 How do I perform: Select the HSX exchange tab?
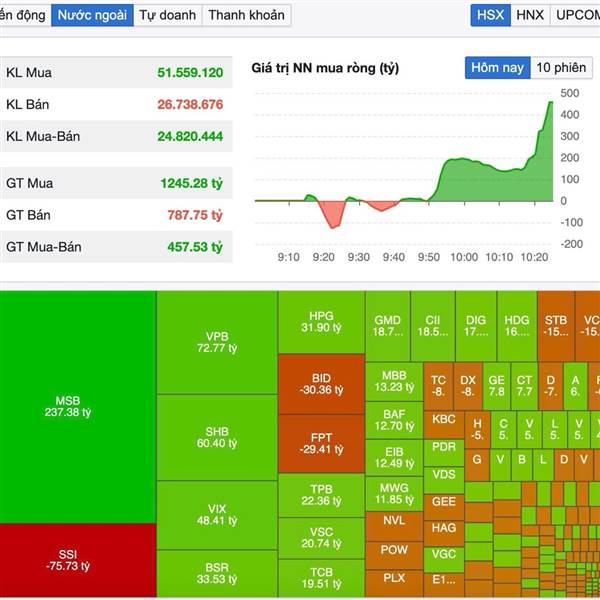click(491, 15)
